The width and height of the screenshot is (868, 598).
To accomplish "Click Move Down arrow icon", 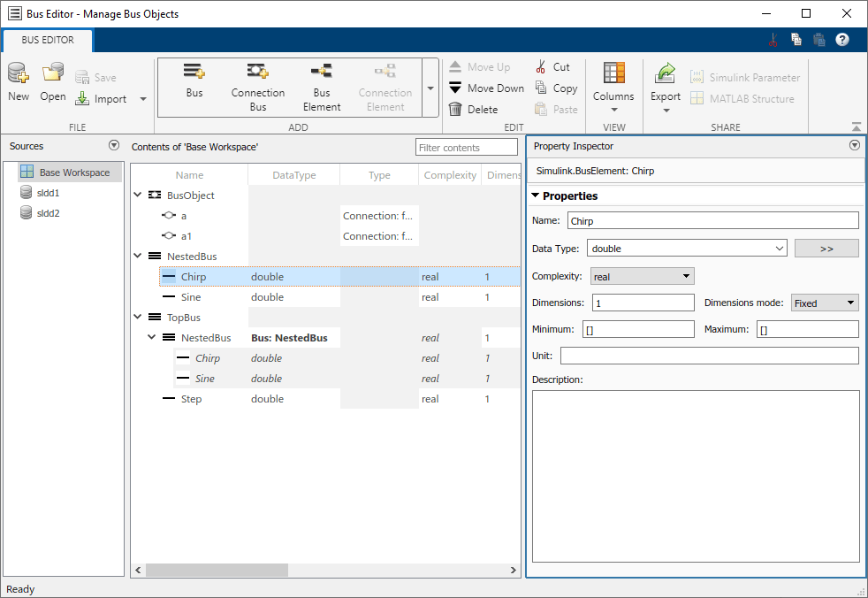I will pyautogui.click(x=455, y=88).
